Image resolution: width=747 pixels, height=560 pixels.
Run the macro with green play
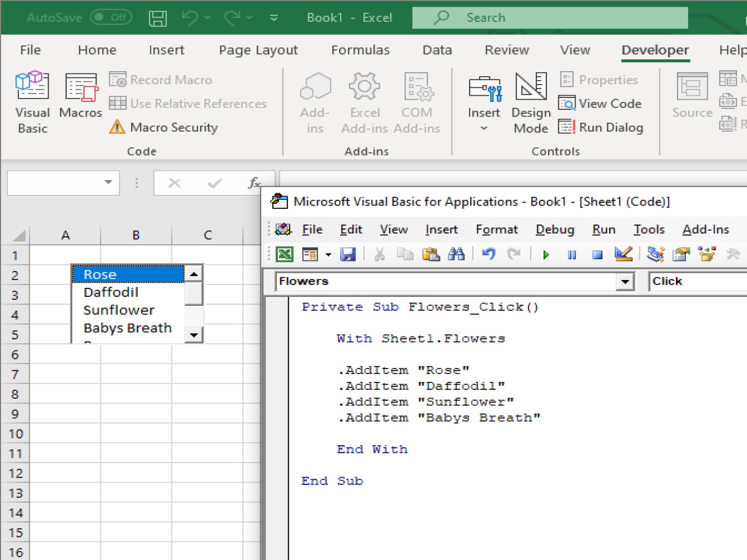(x=546, y=255)
